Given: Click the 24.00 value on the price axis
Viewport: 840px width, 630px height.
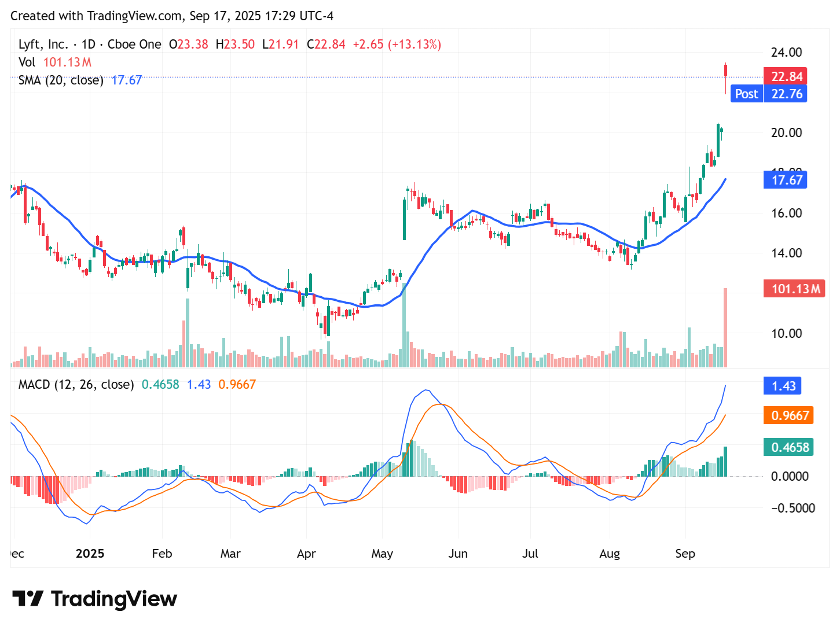Looking at the screenshot, I should [x=787, y=51].
